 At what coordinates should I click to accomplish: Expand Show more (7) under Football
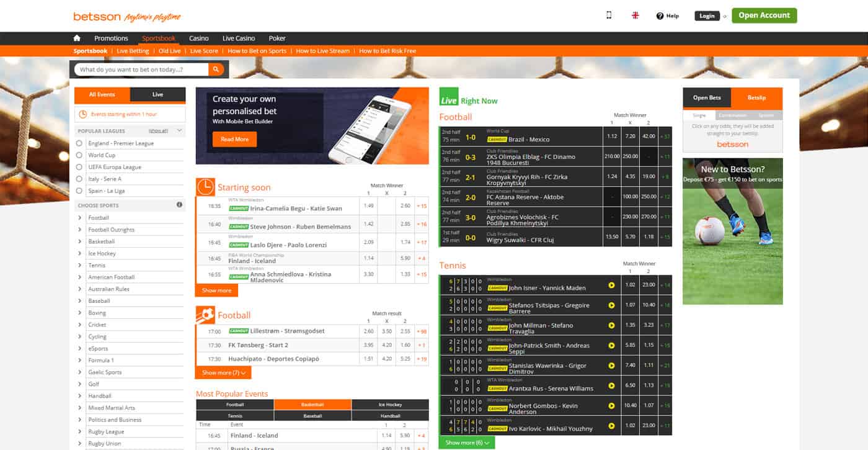224,372
